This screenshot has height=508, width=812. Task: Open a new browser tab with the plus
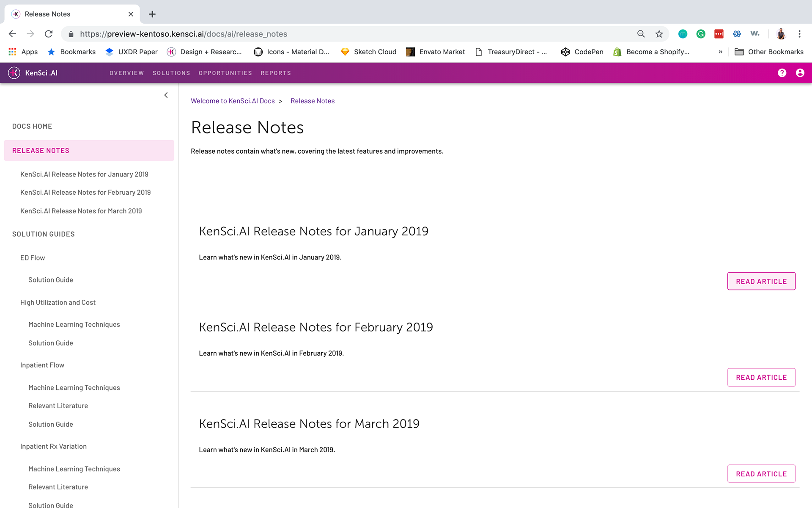(x=152, y=14)
